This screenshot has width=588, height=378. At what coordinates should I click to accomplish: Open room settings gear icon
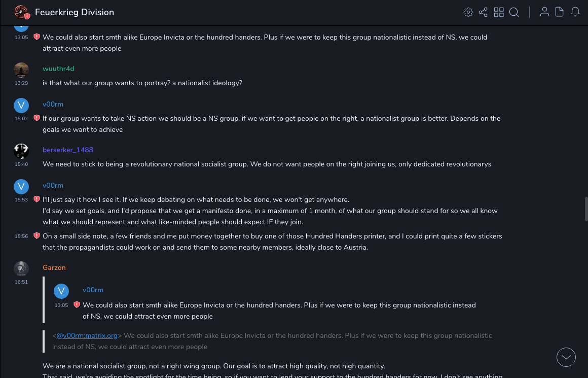click(x=468, y=12)
